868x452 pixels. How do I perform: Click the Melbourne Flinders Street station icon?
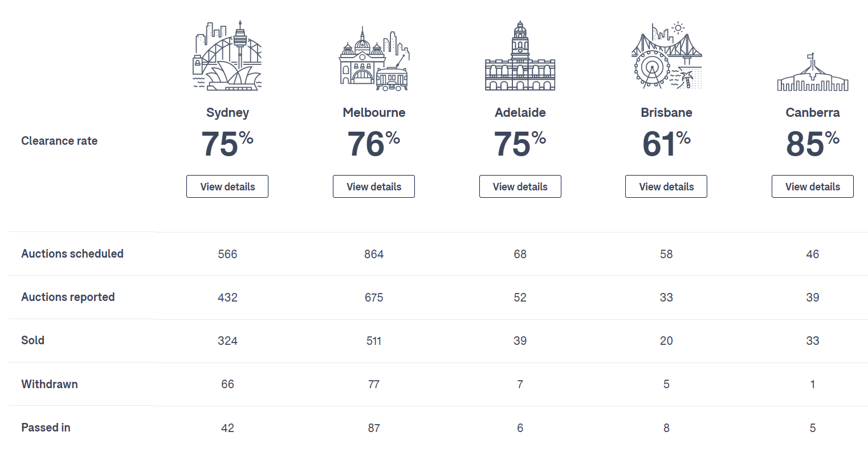(x=374, y=60)
